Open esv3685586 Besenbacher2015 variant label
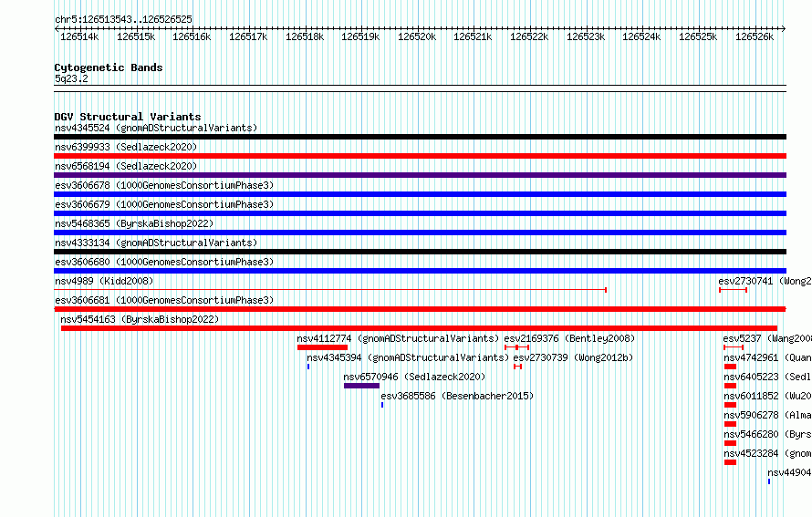 pos(457,396)
